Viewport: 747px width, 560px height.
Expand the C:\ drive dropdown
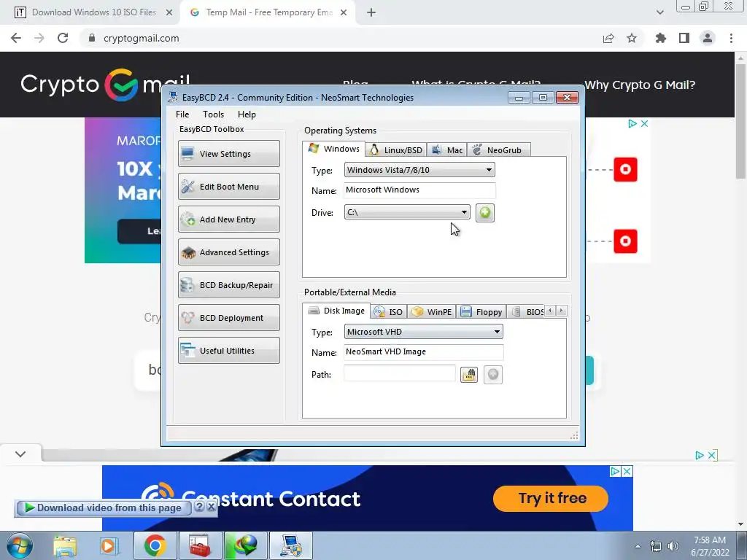click(x=407, y=212)
